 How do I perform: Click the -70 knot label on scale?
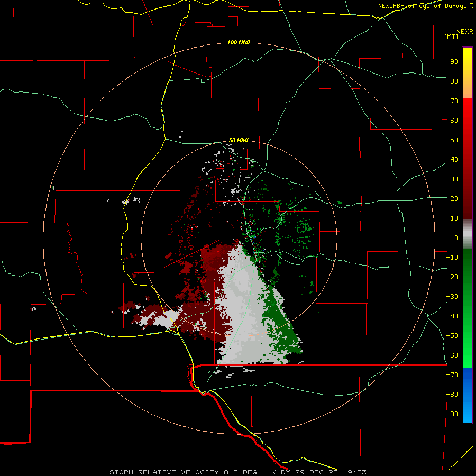click(x=452, y=375)
